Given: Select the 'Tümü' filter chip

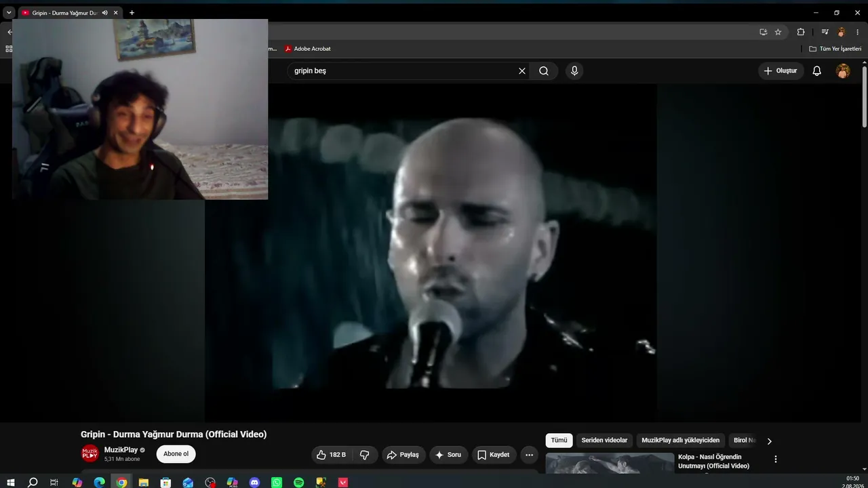Looking at the screenshot, I should point(559,441).
